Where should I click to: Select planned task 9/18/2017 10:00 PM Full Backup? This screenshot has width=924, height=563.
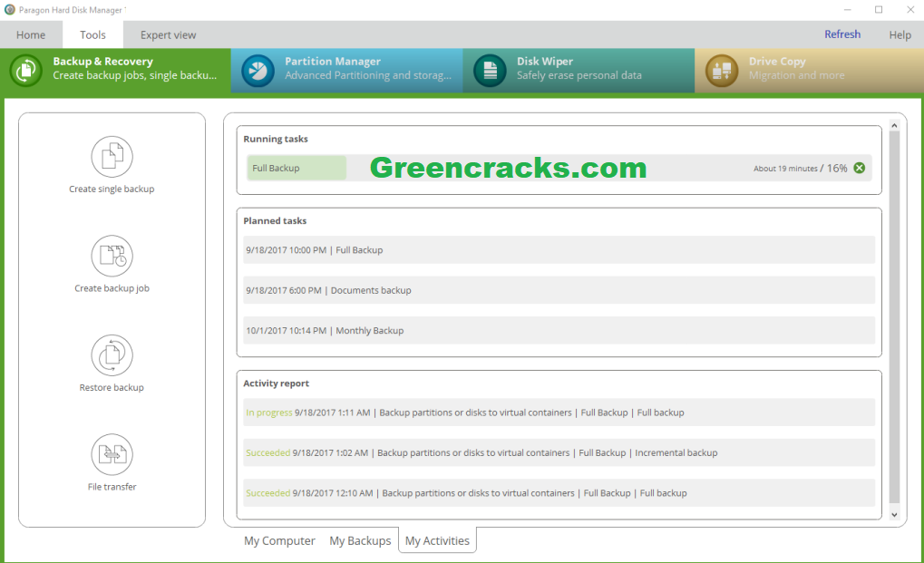(559, 249)
